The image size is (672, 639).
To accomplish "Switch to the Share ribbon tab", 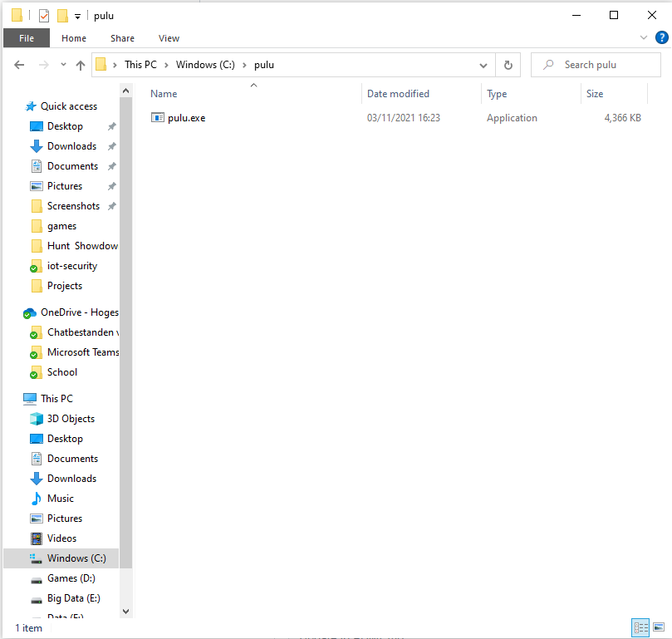I will pos(123,38).
